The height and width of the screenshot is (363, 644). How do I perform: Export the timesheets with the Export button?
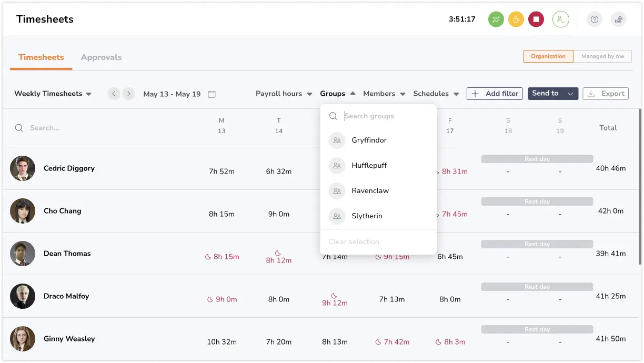(x=606, y=93)
